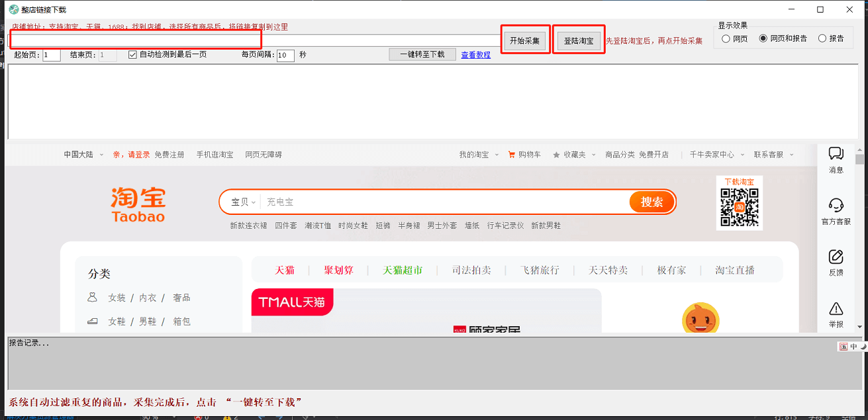Toggle 自动检测到最后一页 checkbox

pyautogui.click(x=132, y=54)
